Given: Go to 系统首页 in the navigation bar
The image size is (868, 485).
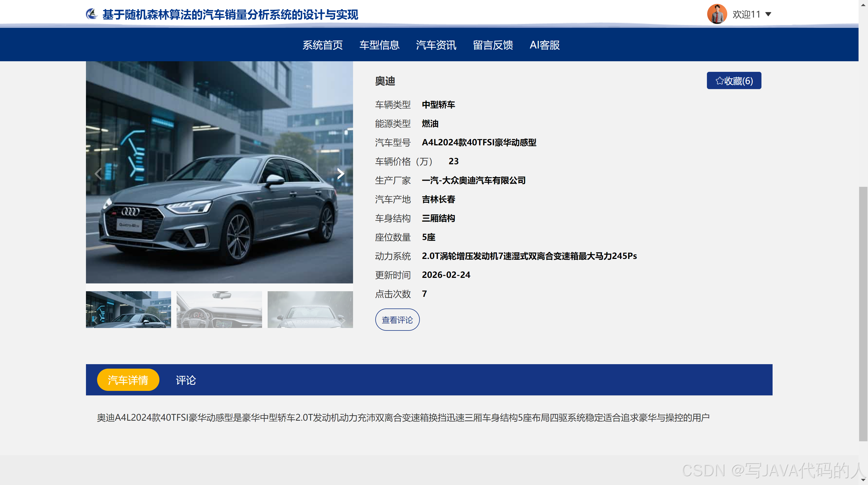Looking at the screenshot, I should pos(322,45).
